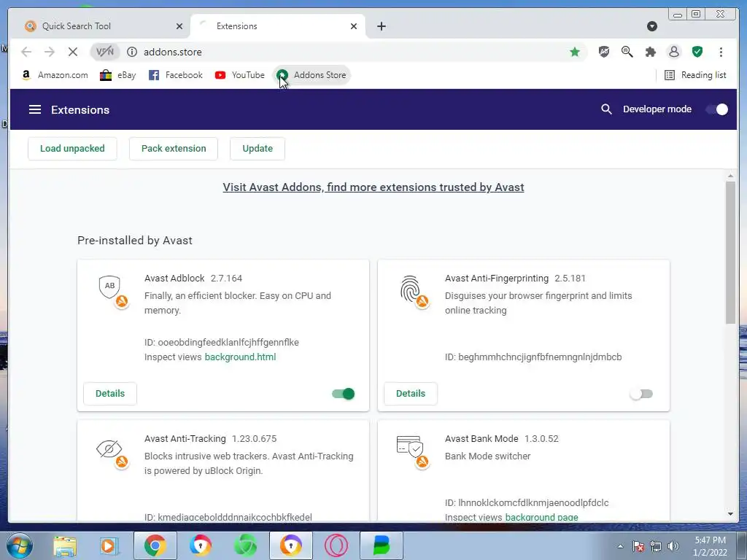Open the eBay bookmark
The image size is (747, 560).
pos(117,75)
